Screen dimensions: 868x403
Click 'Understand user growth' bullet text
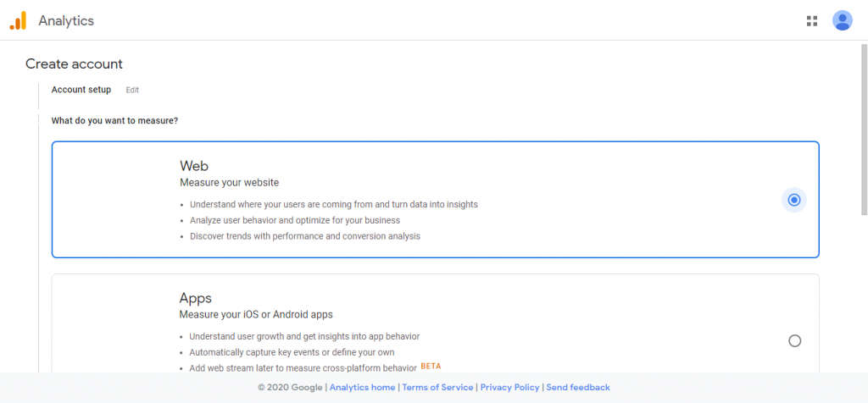tap(304, 336)
